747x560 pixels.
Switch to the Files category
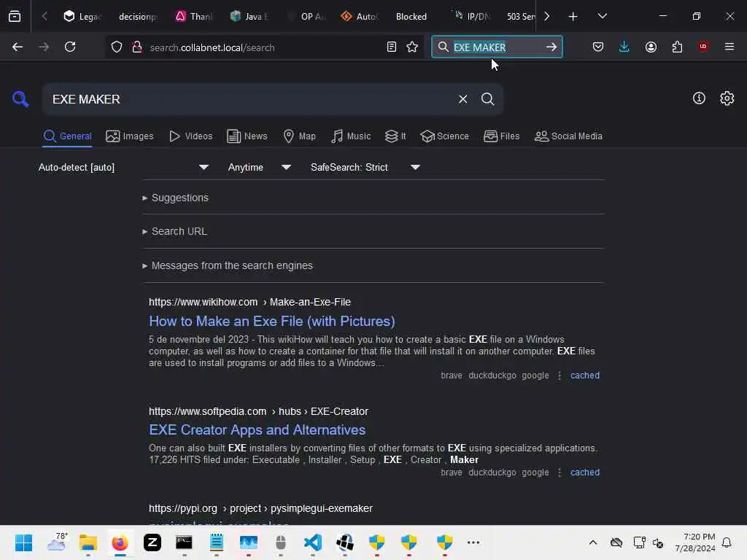pos(501,136)
